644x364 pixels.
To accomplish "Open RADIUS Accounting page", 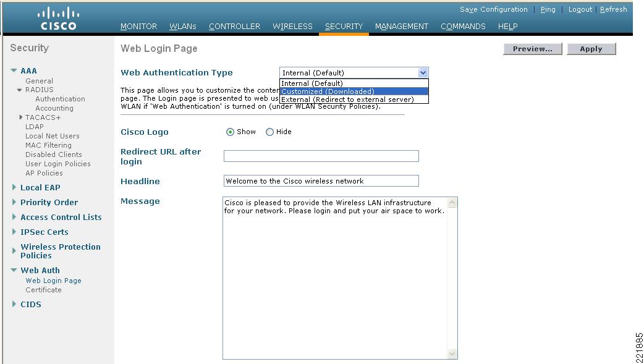I will 54,109.
